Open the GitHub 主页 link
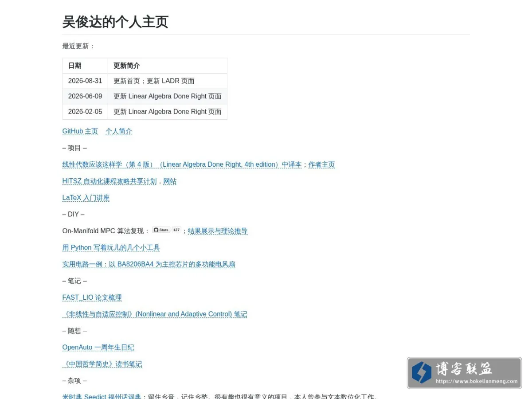The height and width of the screenshot is (399, 532). tap(80, 131)
